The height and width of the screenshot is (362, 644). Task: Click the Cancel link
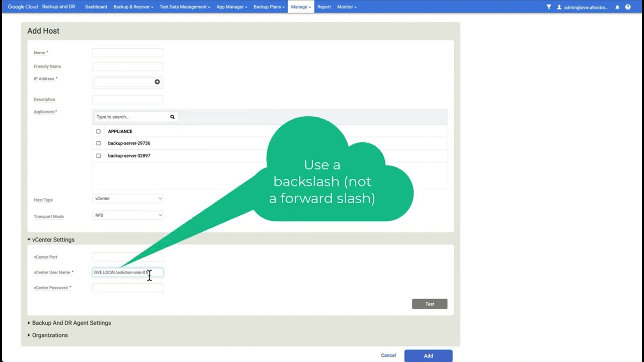[388, 355]
